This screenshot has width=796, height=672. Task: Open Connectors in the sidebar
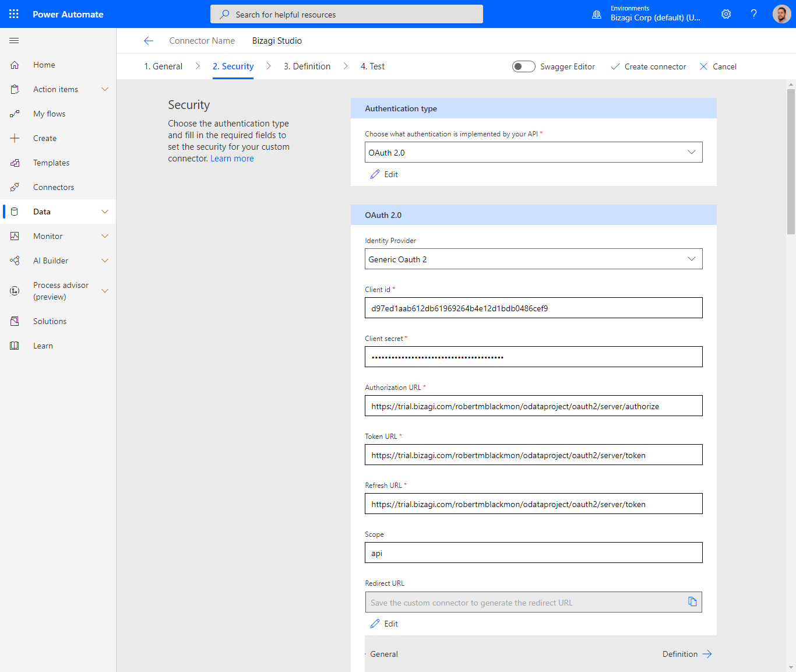point(54,187)
